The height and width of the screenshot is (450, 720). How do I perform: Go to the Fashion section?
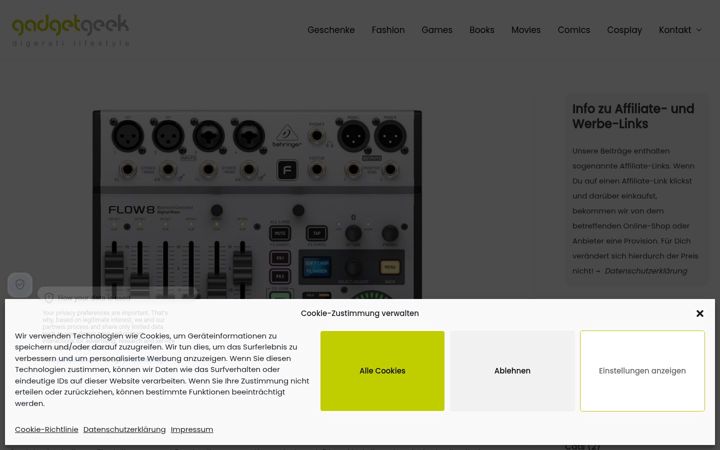[388, 30]
